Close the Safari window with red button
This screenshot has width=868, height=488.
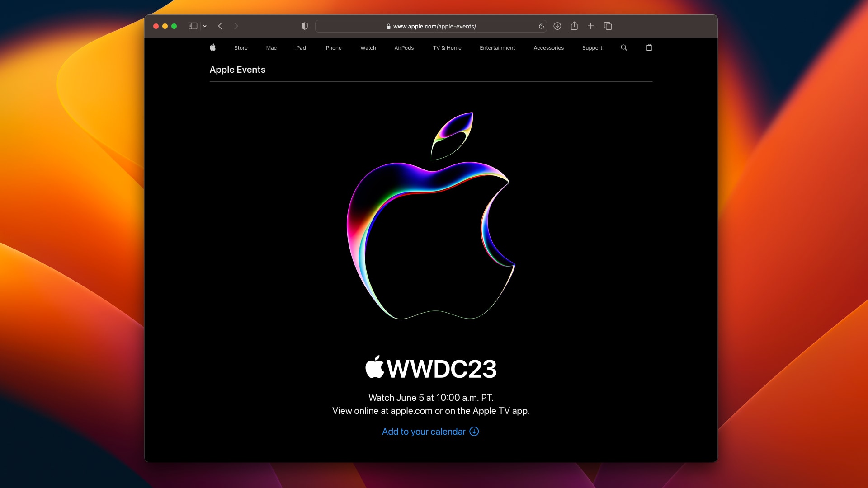(x=156, y=26)
